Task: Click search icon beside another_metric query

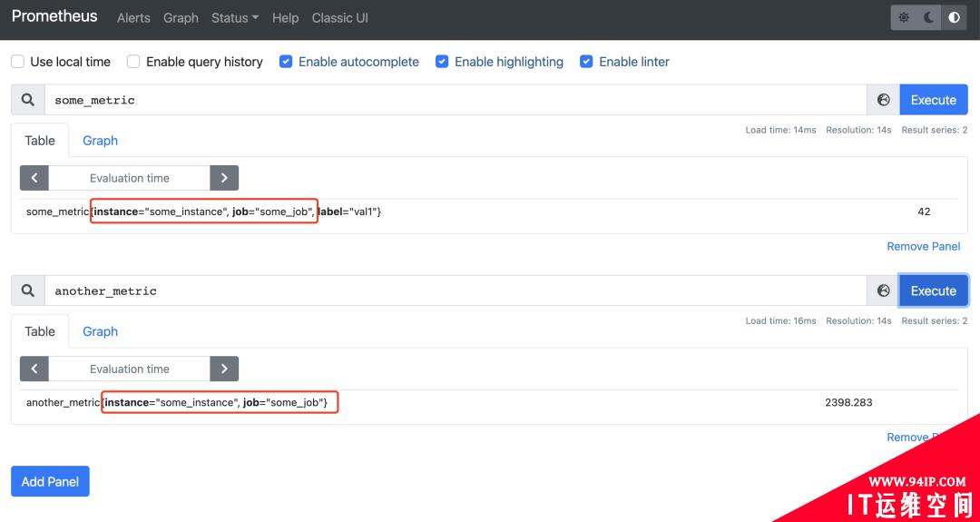Action: [x=28, y=291]
